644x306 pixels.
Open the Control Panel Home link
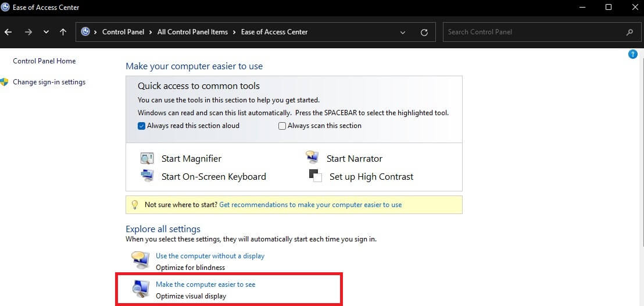click(44, 61)
